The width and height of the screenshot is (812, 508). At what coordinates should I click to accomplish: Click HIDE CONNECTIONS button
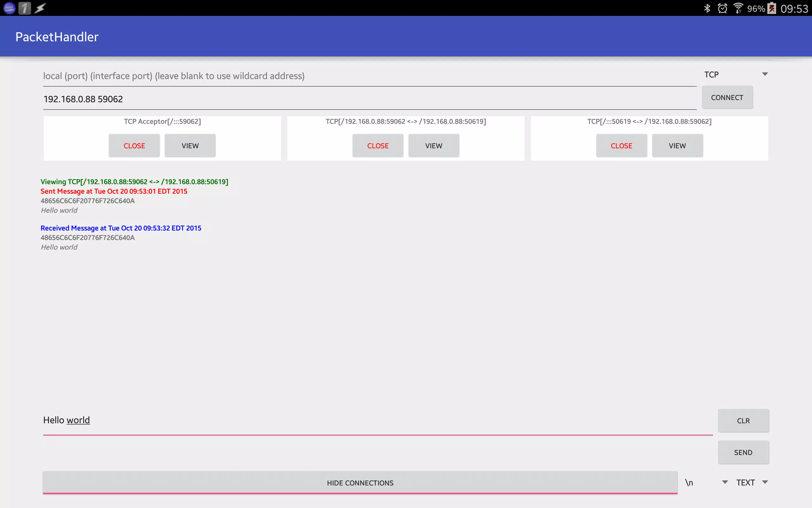(360, 483)
